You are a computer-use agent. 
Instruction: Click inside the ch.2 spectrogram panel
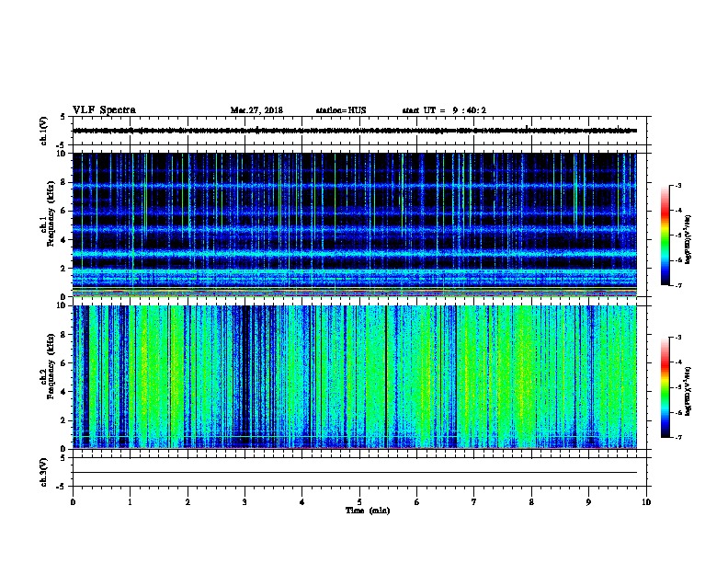coord(355,377)
